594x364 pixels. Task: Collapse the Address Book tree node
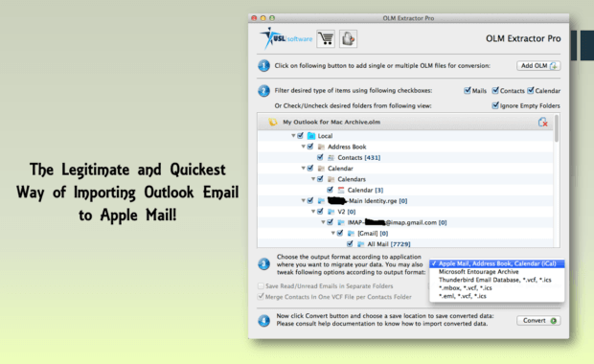tap(303, 147)
